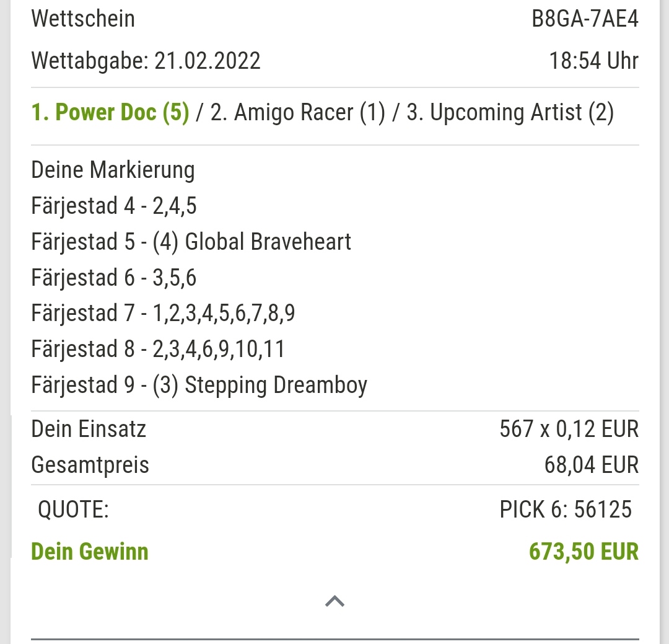
Task: Click the Wettabgabe date 21.02.2022
Action: pyautogui.click(x=208, y=61)
